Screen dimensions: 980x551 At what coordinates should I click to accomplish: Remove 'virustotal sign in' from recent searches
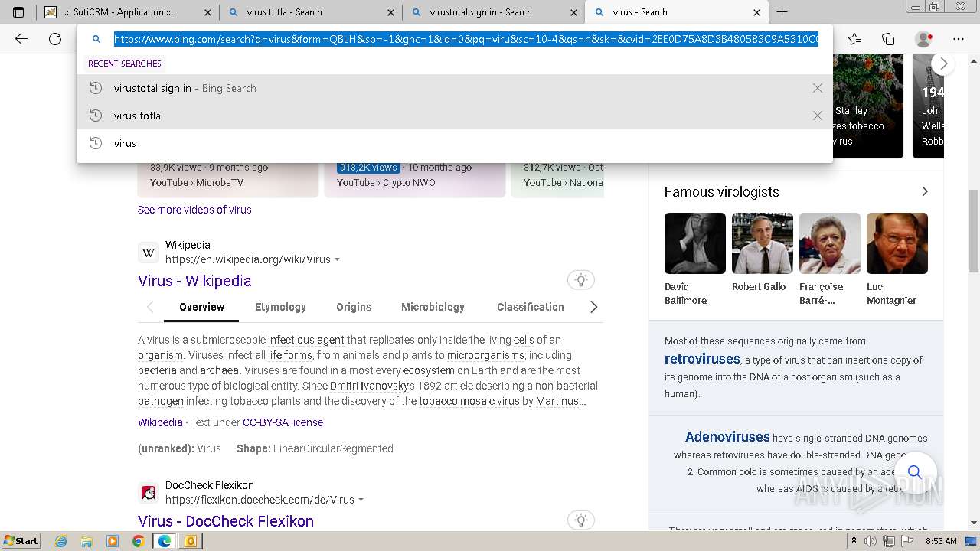coord(818,88)
